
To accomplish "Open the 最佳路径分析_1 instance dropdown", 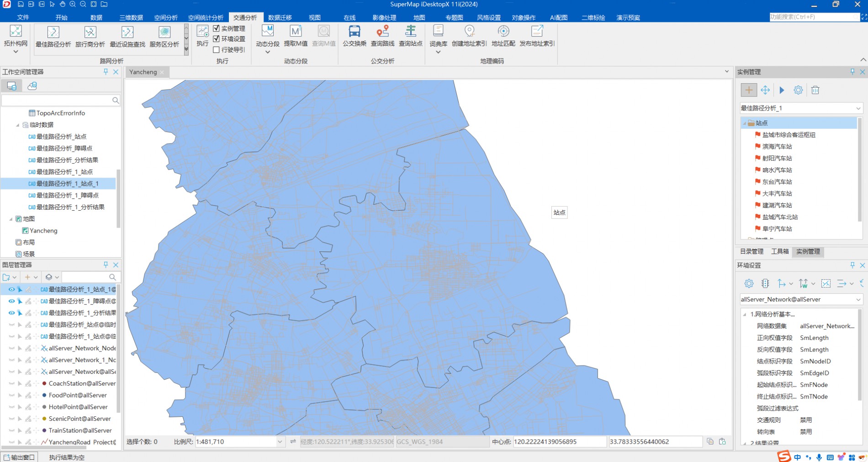I will point(858,108).
